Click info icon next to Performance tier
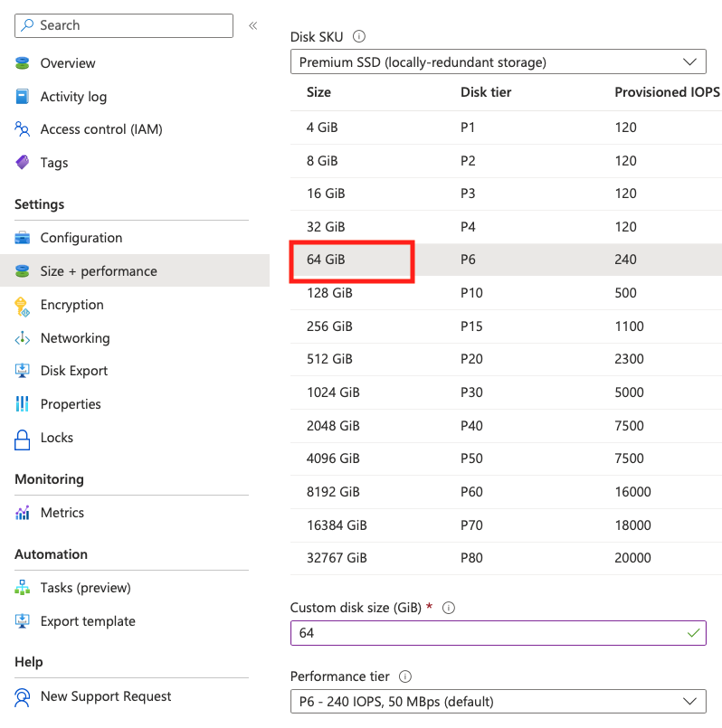This screenshot has height=728, width=722. (x=405, y=676)
